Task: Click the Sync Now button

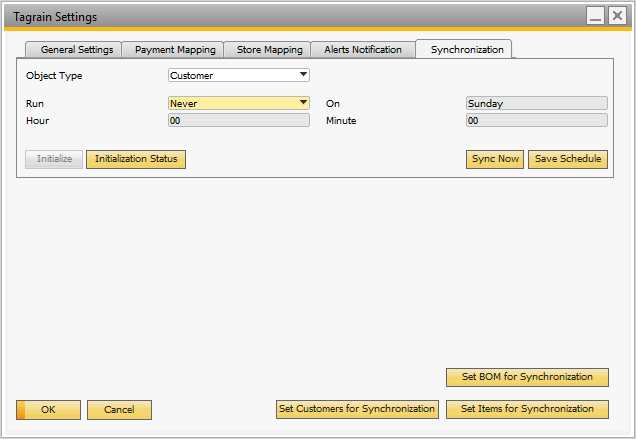Action: (495, 159)
